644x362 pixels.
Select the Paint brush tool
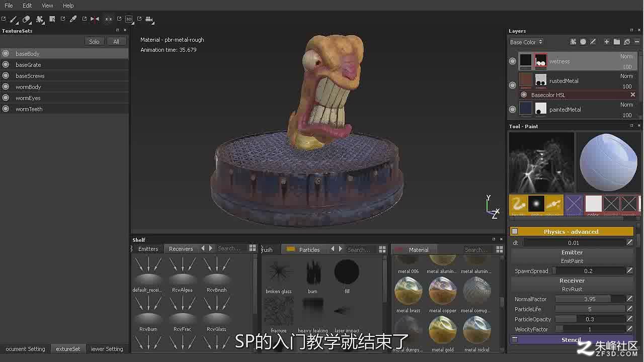(x=14, y=19)
